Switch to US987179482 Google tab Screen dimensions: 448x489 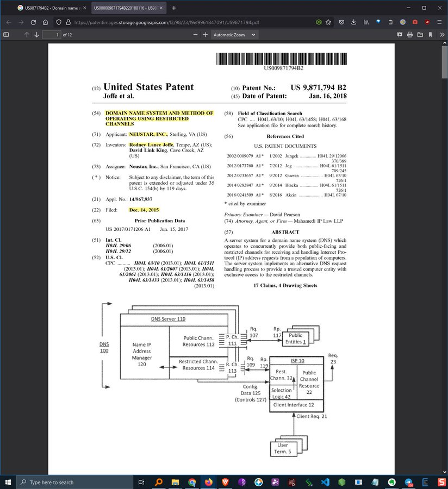tap(48, 8)
